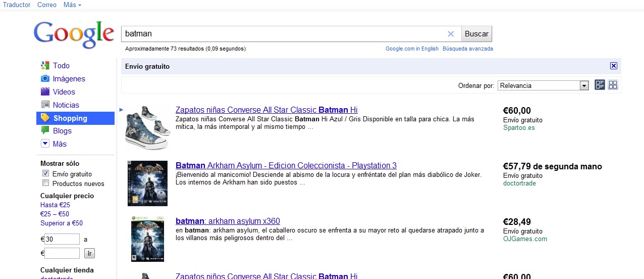Click the Todo sidebar icon

(x=45, y=65)
